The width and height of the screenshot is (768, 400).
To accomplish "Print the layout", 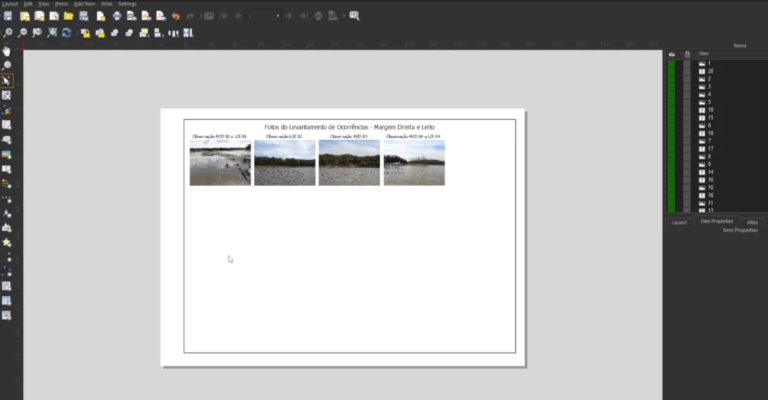I will tap(117, 16).
